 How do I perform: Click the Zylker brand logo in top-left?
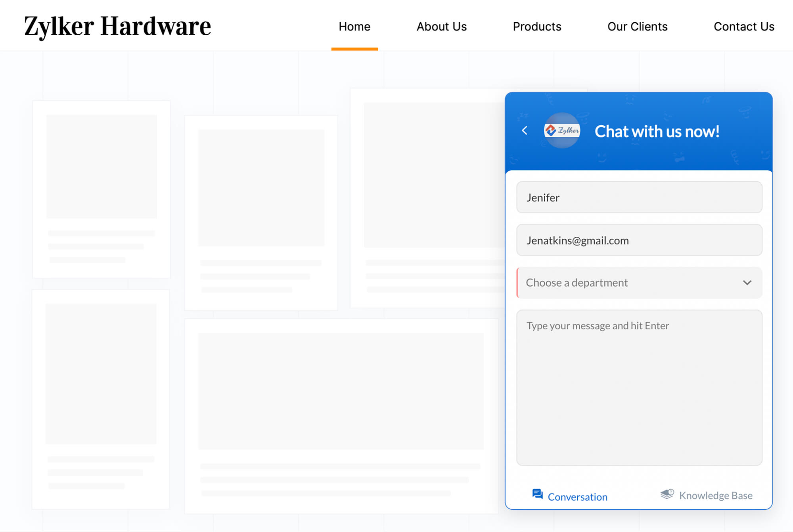[117, 25]
